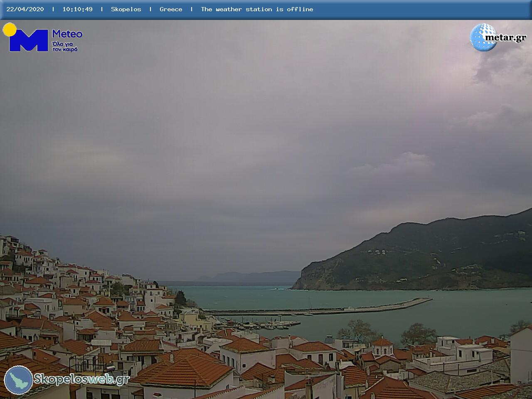This screenshot has width=532, height=399.
Task: Click the Skopelos location label
Action: 126,9
